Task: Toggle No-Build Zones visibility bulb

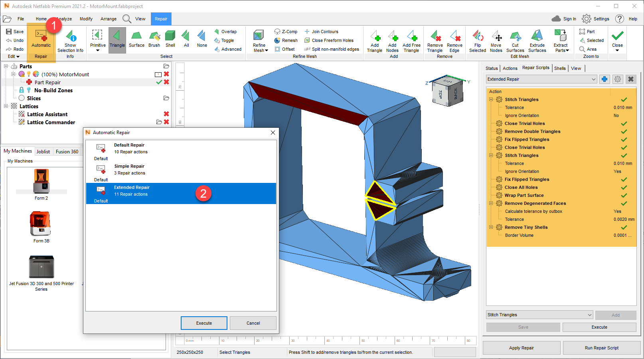Action: tap(29, 90)
